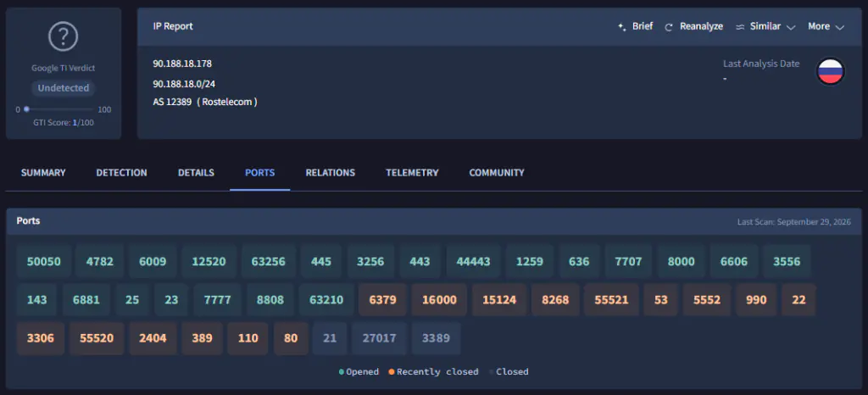Viewport: 868px width, 395px height.
Task: Select recently closed port 53
Action: (x=661, y=300)
